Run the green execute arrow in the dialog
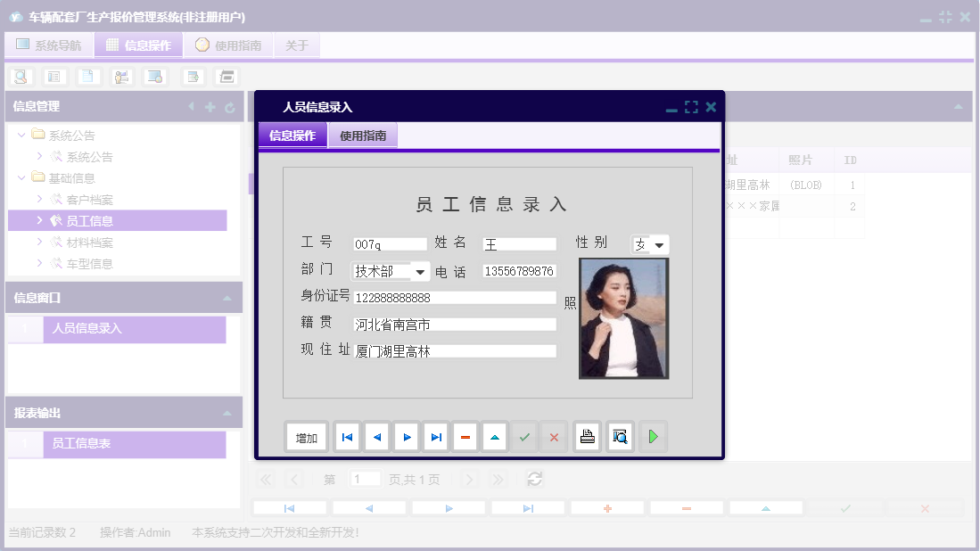This screenshot has height=551, width=980. click(x=652, y=436)
